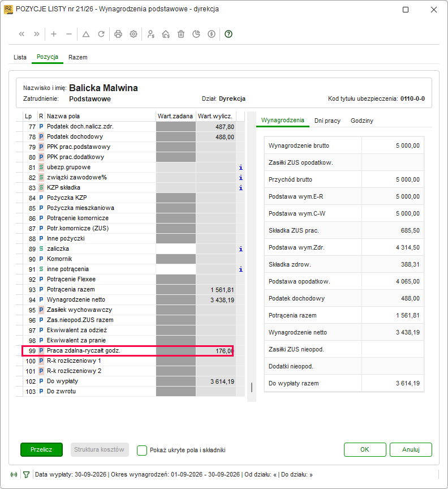Click the Do wypłaty razem value 3 614,19

pos(408,383)
